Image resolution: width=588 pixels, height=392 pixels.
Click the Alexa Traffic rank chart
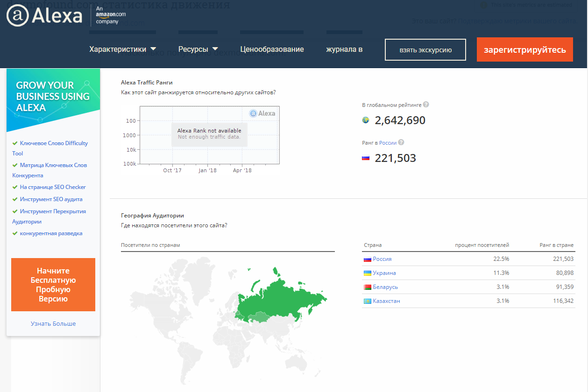point(209,135)
